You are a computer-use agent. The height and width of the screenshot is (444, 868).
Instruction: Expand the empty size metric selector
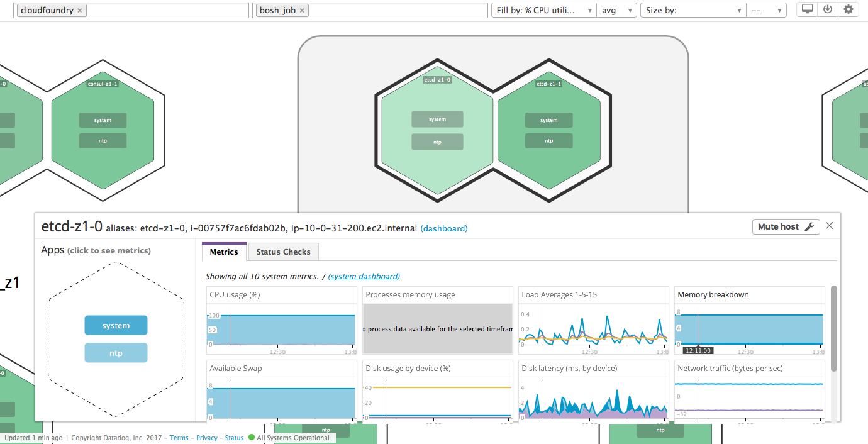tap(766, 9)
